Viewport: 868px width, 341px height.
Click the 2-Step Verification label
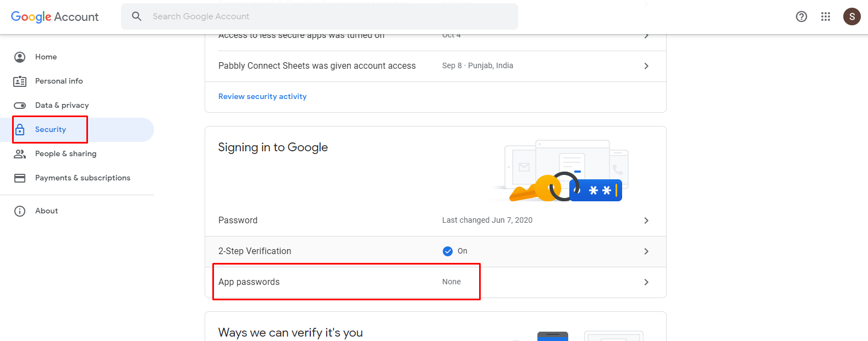click(x=255, y=251)
